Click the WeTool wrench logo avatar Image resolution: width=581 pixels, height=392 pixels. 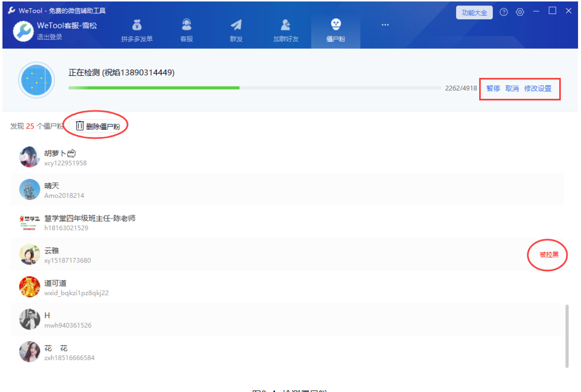point(23,31)
